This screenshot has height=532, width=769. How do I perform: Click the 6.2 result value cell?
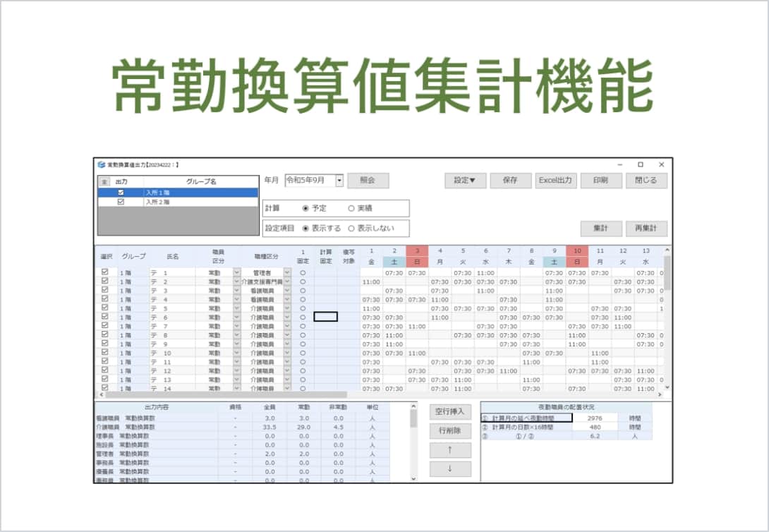click(x=595, y=436)
